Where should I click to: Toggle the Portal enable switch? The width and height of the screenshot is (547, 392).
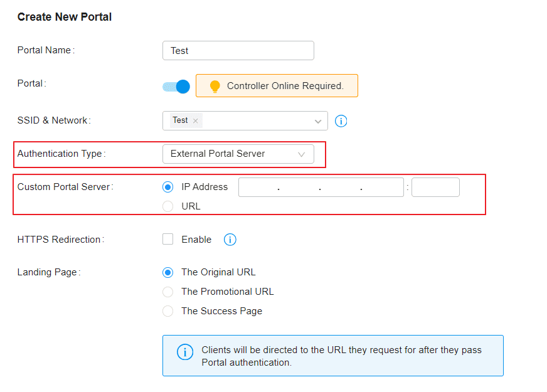pos(176,87)
